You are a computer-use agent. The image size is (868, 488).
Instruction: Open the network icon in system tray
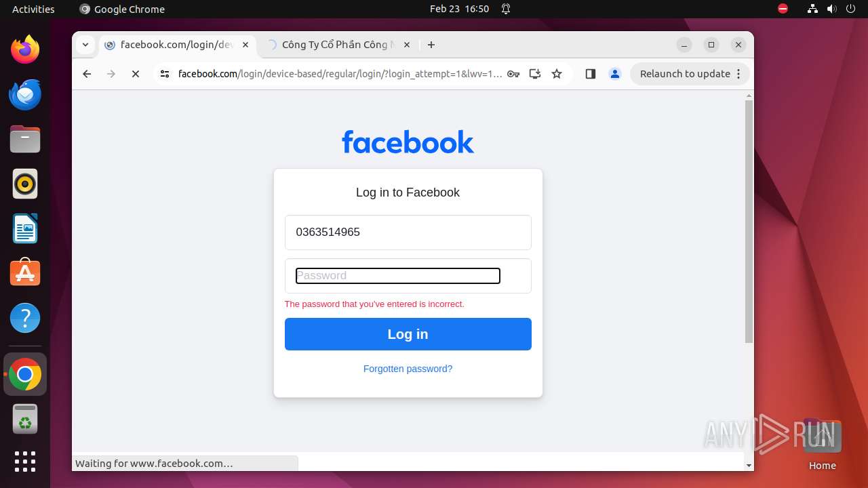[812, 9]
